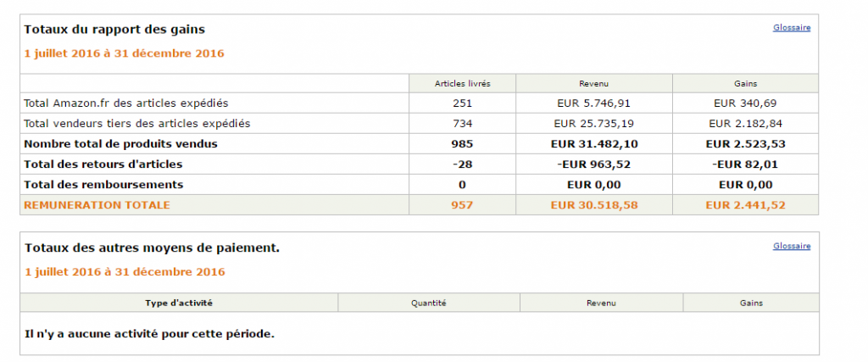The image size is (868, 362).
Task: Click the 957 total articles value
Action: click(x=462, y=205)
